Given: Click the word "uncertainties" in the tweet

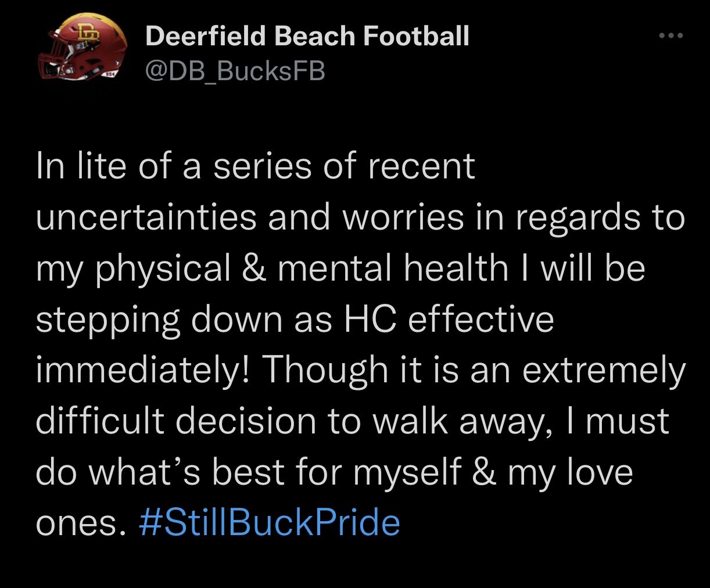Looking at the screenshot, I should click(146, 217).
